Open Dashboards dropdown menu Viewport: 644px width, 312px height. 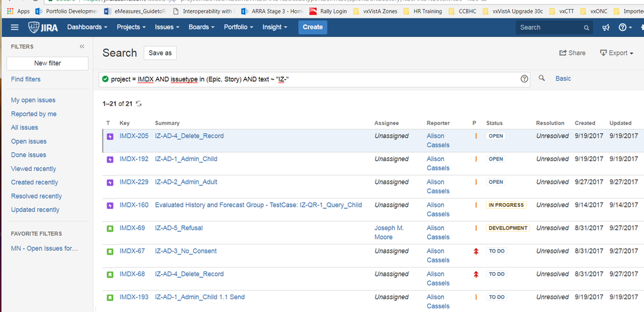tap(87, 28)
